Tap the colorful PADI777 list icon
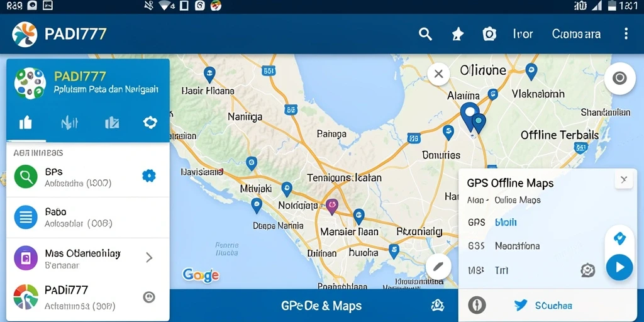The width and height of the screenshot is (644, 322). 25,297
